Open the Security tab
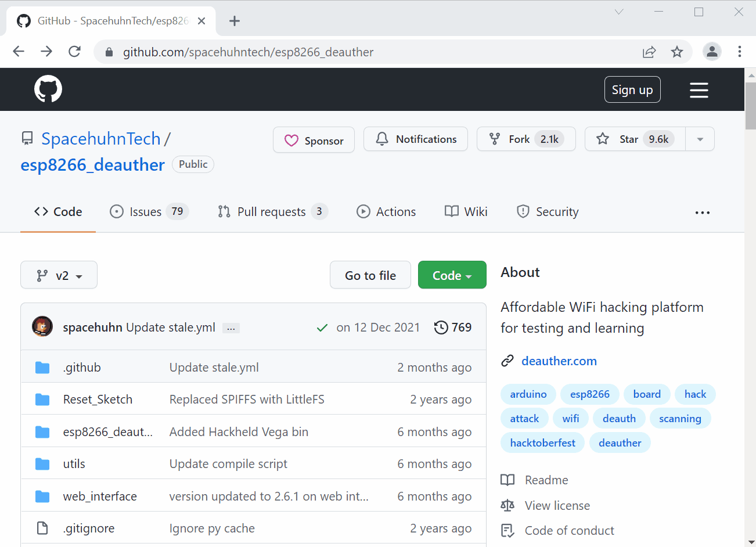 coord(548,212)
